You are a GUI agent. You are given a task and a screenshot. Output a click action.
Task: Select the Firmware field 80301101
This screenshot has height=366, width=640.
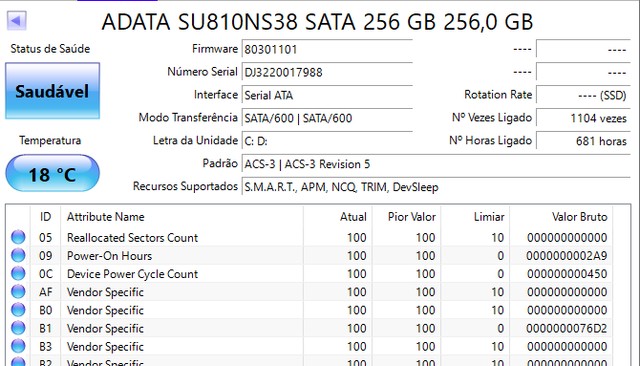(327, 49)
